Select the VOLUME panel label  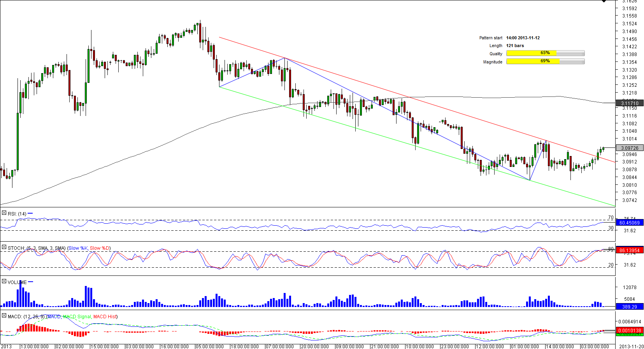point(17,282)
